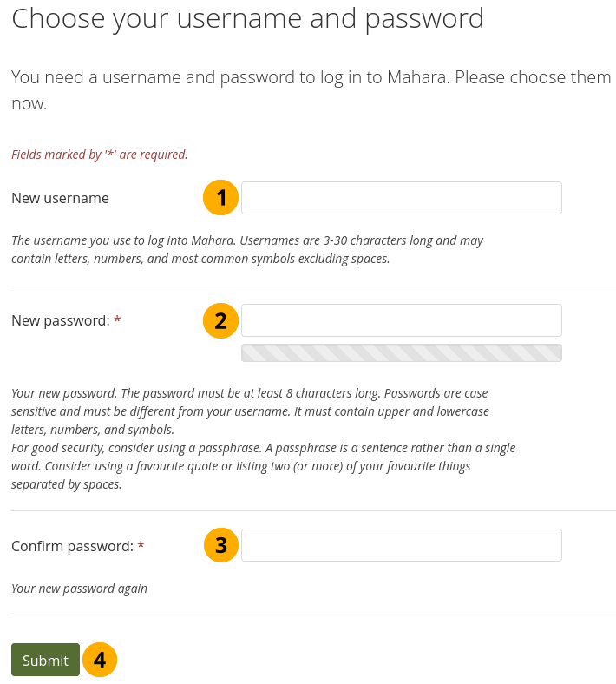Click into the Confirm password field
Viewport: 616px width, 684px height.
pos(401,545)
